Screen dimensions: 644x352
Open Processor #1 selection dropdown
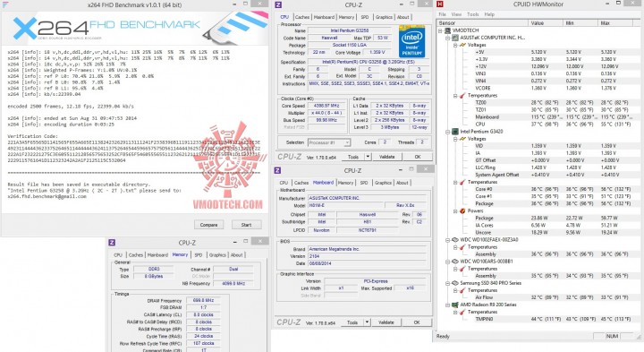329,142
